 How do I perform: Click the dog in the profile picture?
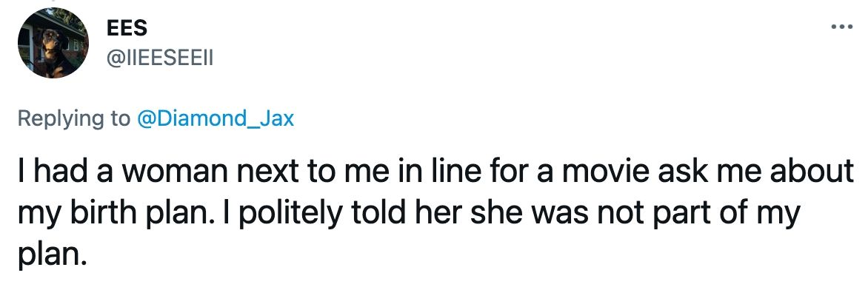pyautogui.click(x=52, y=50)
